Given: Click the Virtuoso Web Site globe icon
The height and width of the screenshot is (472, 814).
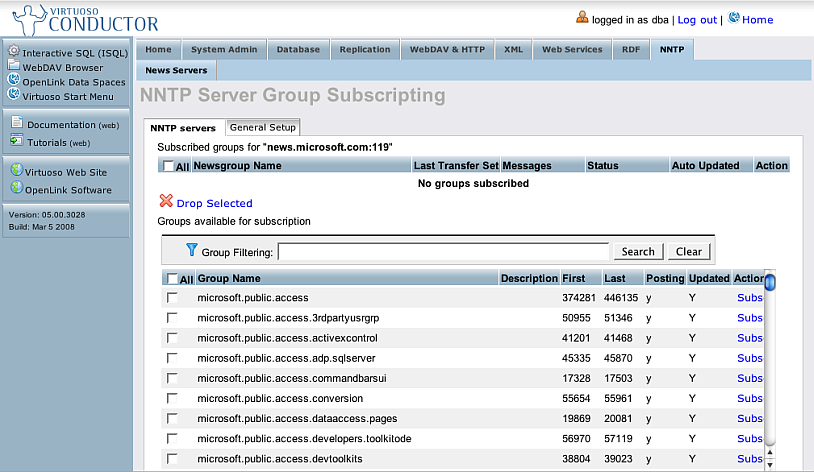Looking at the screenshot, I should click(16, 170).
